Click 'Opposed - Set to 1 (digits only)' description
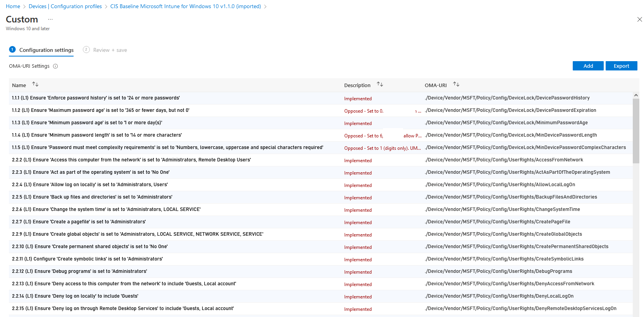Viewport: 644px width, 317px height. click(383, 148)
